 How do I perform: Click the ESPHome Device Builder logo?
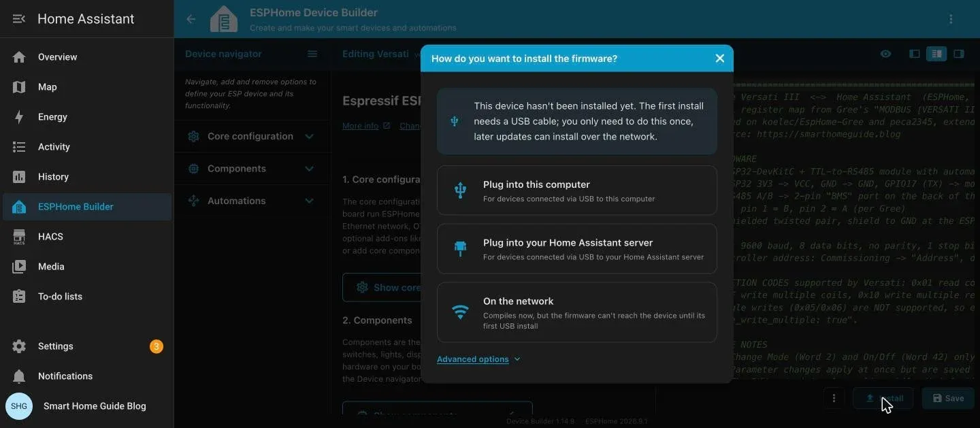click(x=224, y=19)
